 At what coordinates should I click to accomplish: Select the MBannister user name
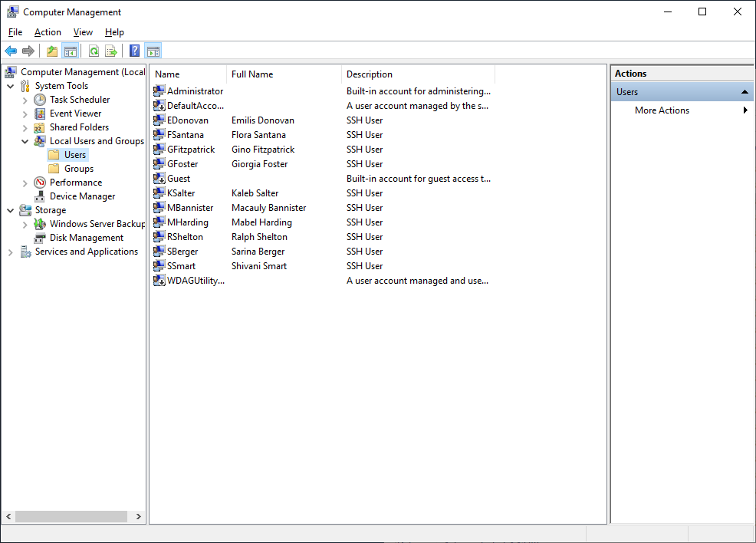pyautogui.click(x=190, y=208)
